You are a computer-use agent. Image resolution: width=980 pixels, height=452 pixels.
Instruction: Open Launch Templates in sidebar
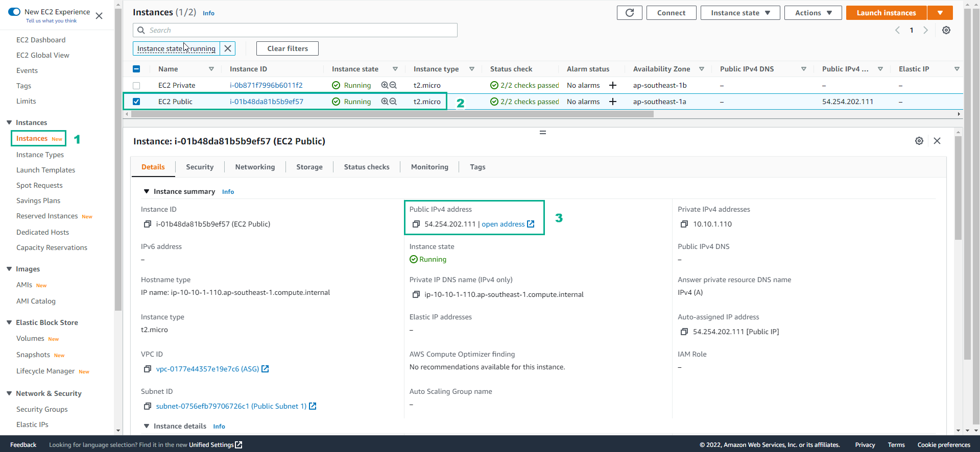pyautogui.click(x=45, y=170)
